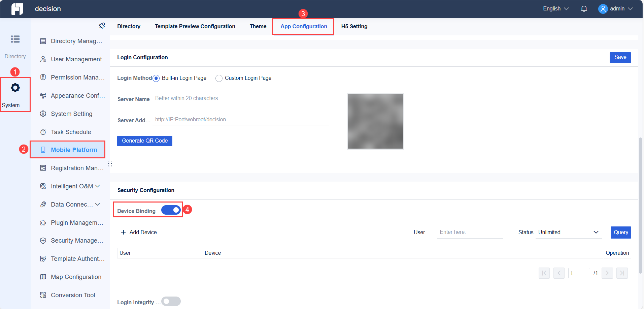Switch to Template Preview Configuration tab
644x309 pixels.
[195, 27]
